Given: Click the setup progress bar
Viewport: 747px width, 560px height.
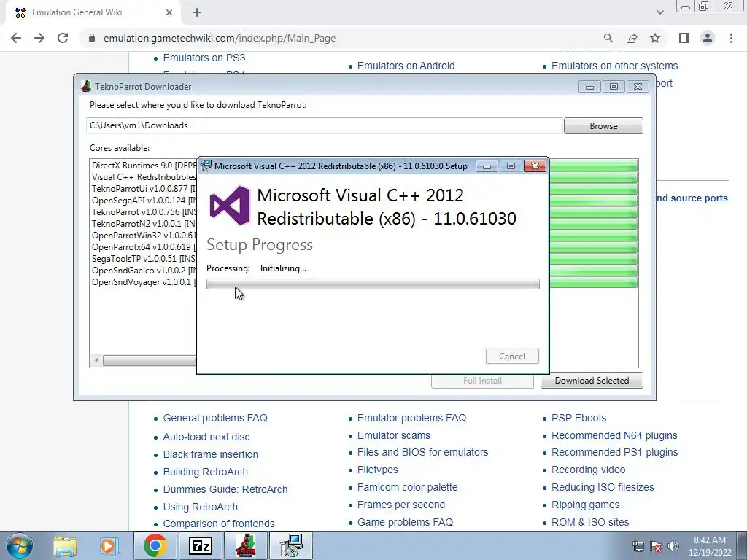Looking at the screenshot, I should (373, 284).
